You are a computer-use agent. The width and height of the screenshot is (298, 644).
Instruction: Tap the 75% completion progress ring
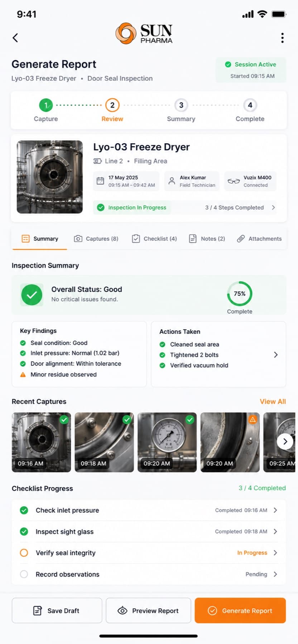click(240, 294)
